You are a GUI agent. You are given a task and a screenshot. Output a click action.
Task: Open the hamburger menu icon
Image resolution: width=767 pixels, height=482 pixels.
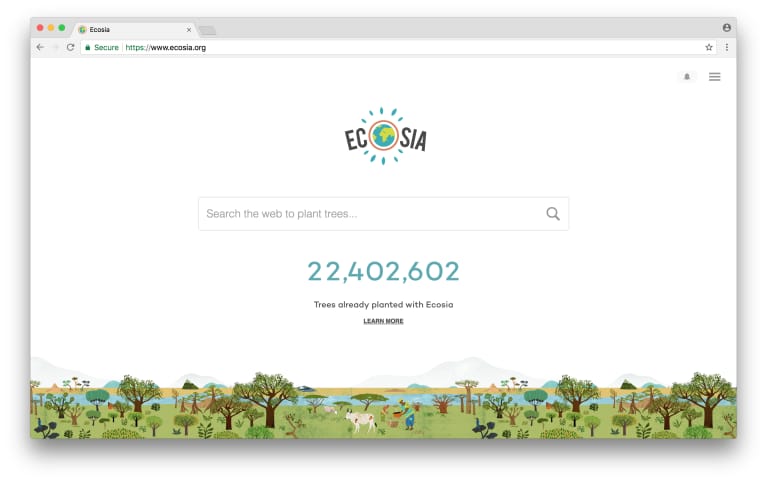click(715, 77)
